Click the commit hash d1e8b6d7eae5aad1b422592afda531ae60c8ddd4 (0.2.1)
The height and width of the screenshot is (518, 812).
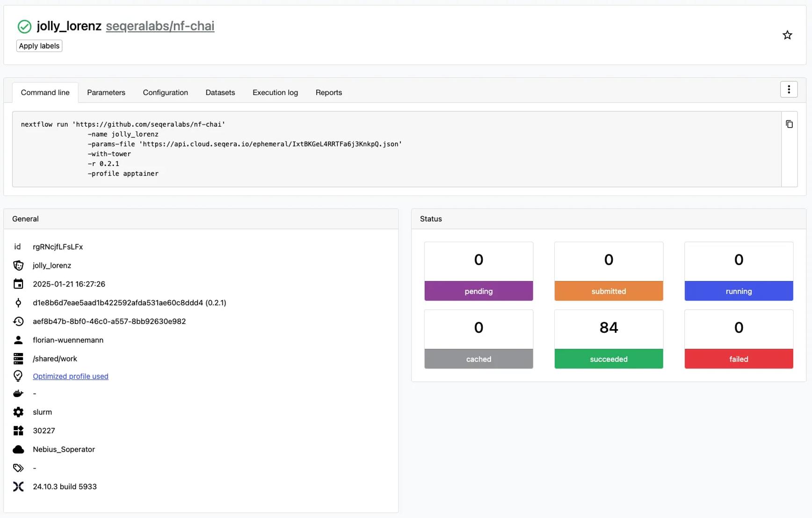click(130, 303)
